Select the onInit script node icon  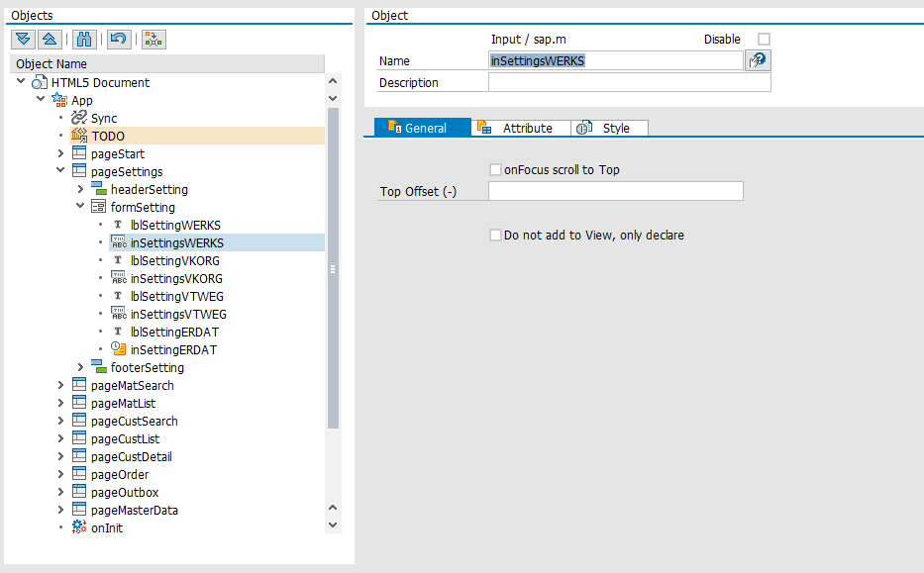point(79,528)
